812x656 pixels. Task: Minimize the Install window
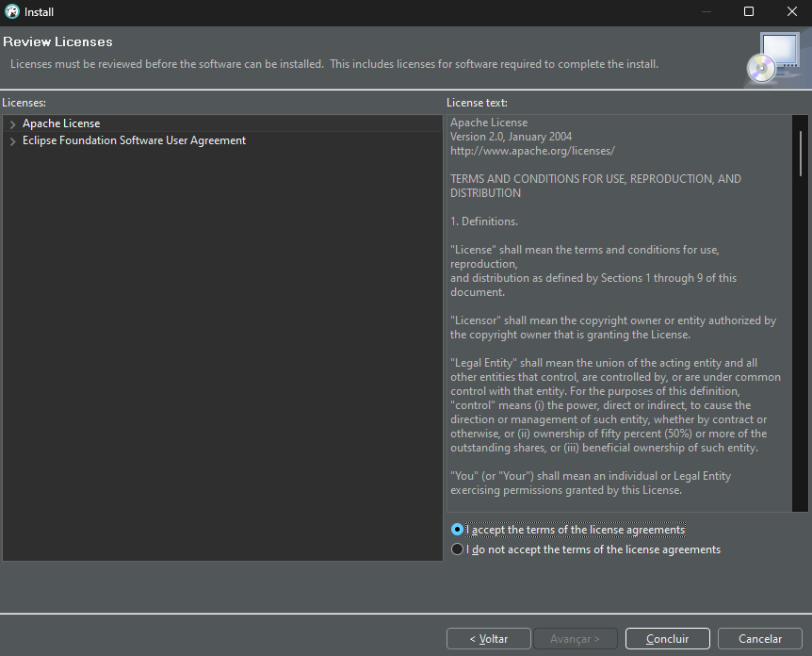(706, 11)
